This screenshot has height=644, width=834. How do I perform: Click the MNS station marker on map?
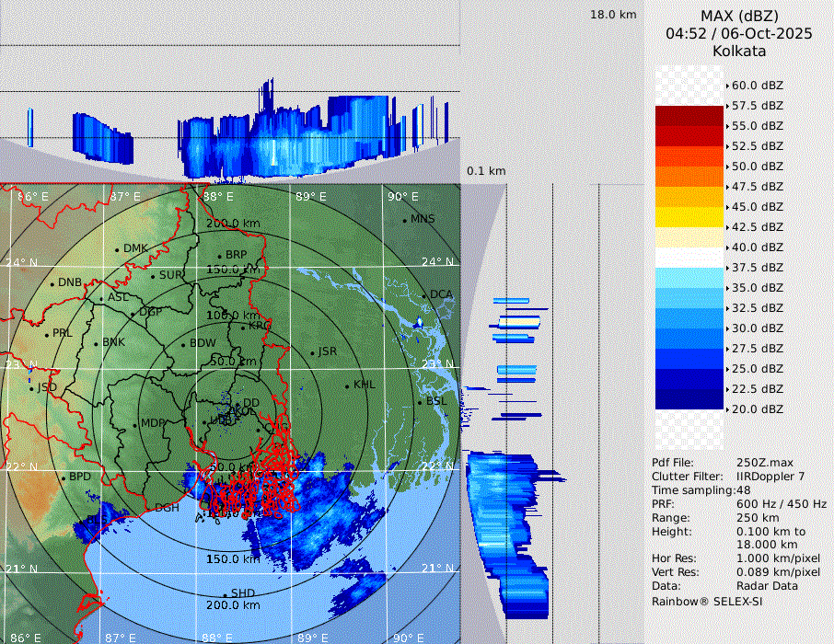tap(404, 220)
